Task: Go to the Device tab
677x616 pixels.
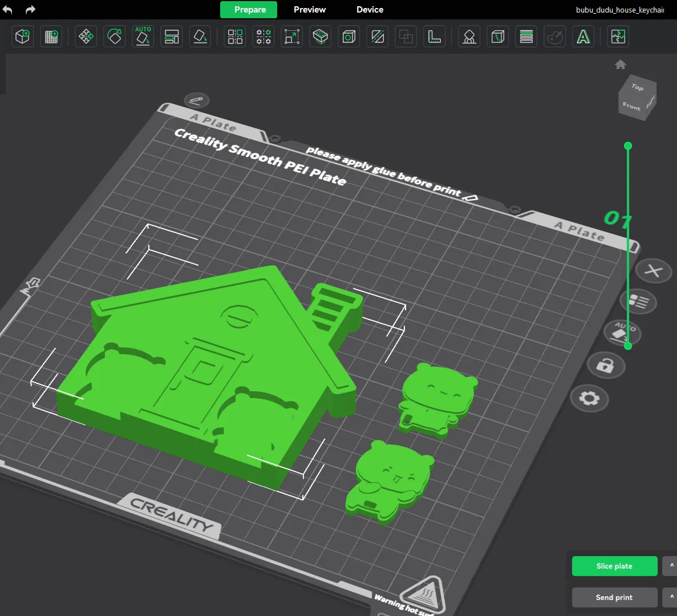Action: click(x=370, y=10)
